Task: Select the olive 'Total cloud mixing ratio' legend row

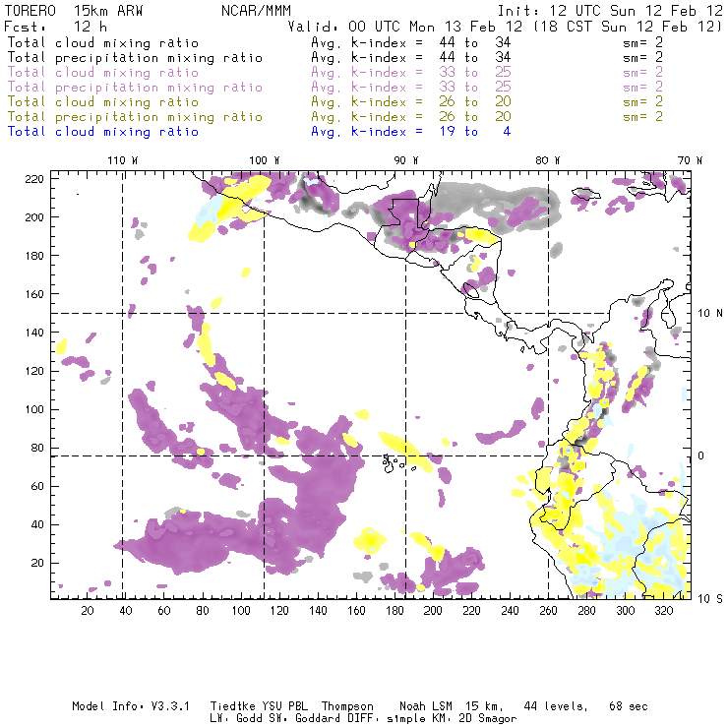Action: (x=103, y=101)
